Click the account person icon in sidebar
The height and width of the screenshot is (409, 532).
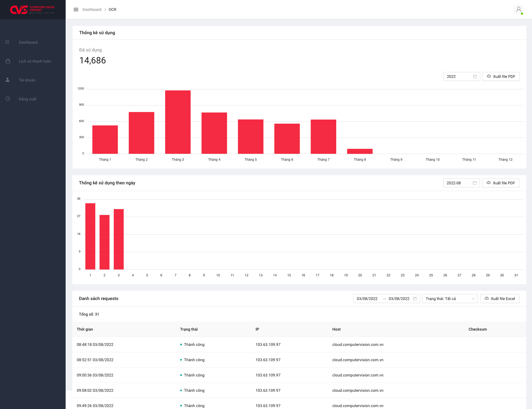pyautogui.click(x=8, y=80)
